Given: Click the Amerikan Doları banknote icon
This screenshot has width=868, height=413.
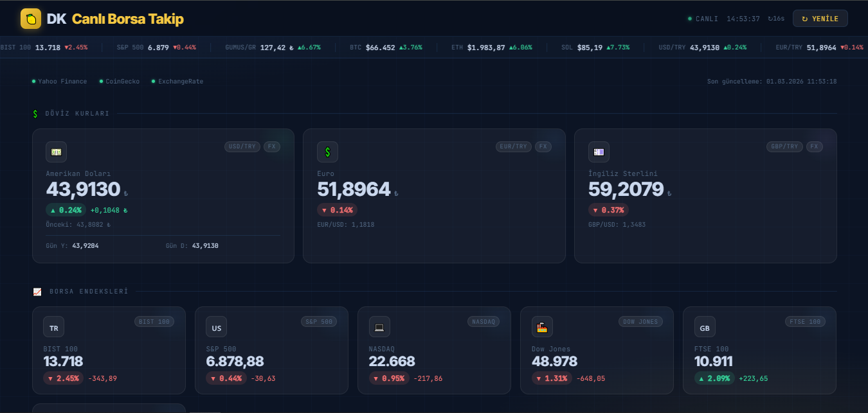Looking at the screenshot, I should [57, 152].
